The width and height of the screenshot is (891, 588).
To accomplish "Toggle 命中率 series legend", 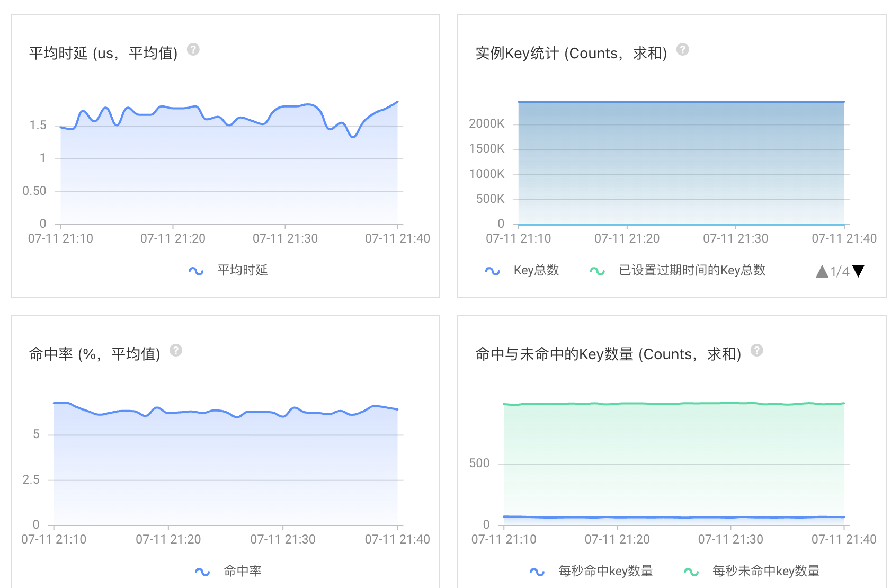I will tap(228, 571).
